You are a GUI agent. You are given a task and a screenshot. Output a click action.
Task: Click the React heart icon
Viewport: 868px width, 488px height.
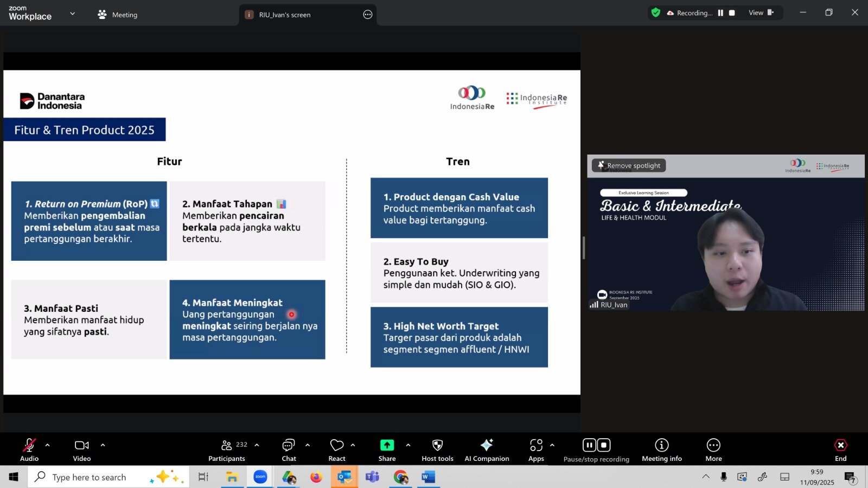337,450
